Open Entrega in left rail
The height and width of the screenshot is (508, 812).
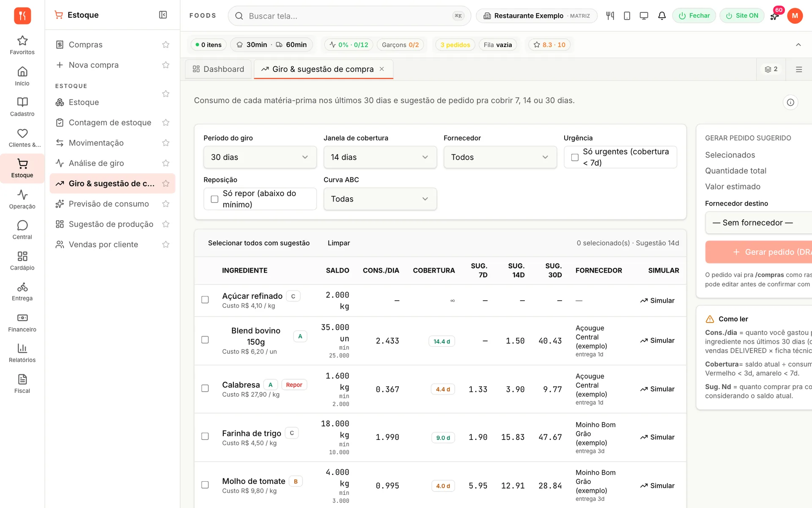point(22,291)
